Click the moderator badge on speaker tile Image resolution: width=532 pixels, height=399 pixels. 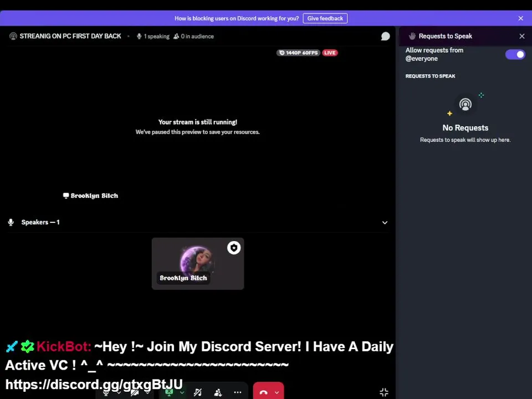(x=234, y=248)
